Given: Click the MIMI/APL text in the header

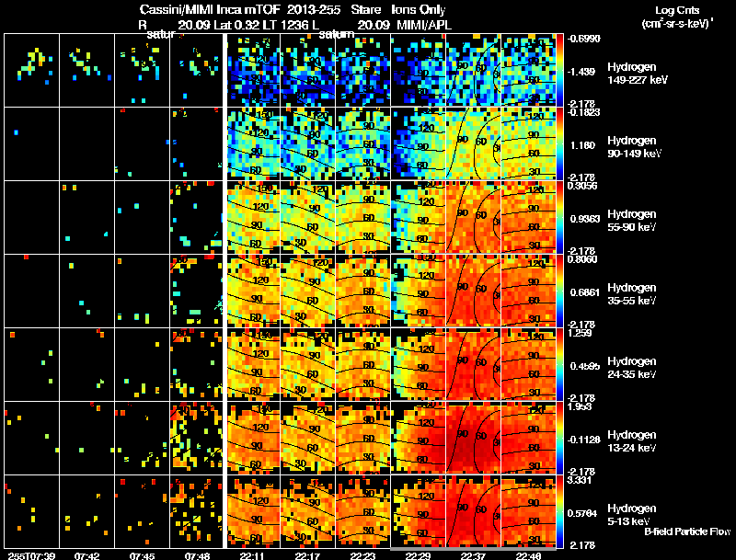Looking at the screenshot, I should click(x=424, y=25).
